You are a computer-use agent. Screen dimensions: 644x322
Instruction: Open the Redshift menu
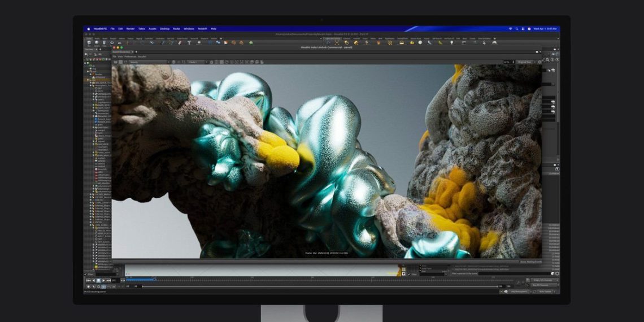pyautogui.click(x=202, y=28)
